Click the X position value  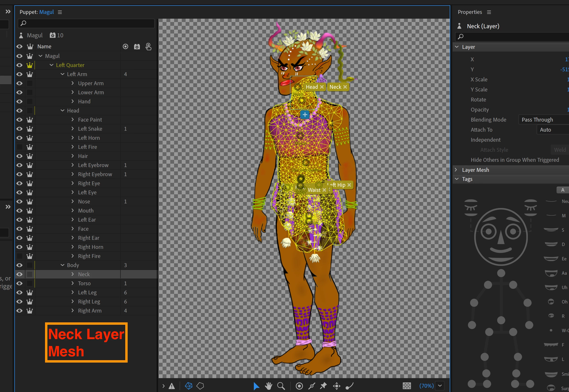567,59
